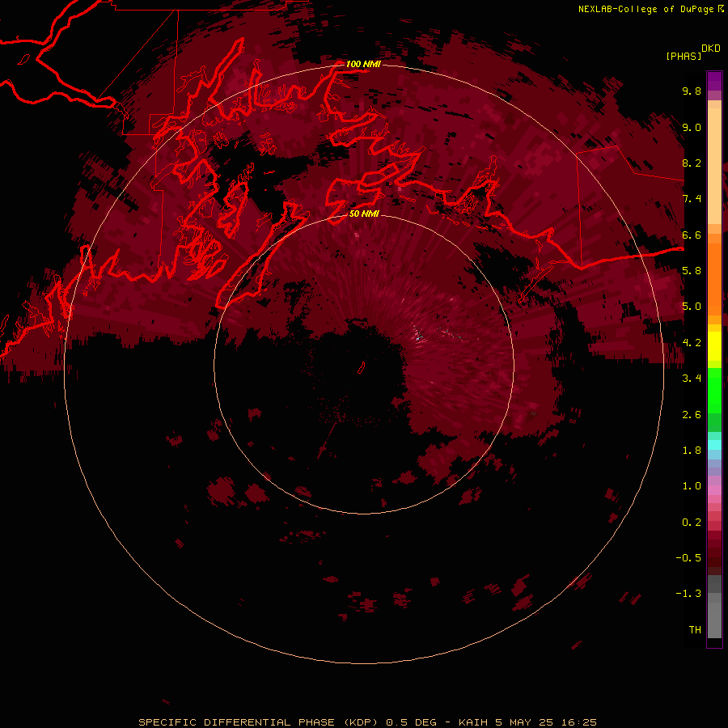Click the 7.4 legend value
Viewport: 728px width, 728px height.
[692, 199]
